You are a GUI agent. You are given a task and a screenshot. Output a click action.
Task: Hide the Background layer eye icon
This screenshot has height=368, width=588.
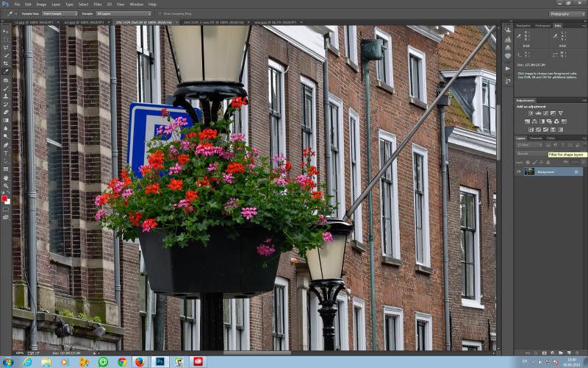(x=519, y=171)
